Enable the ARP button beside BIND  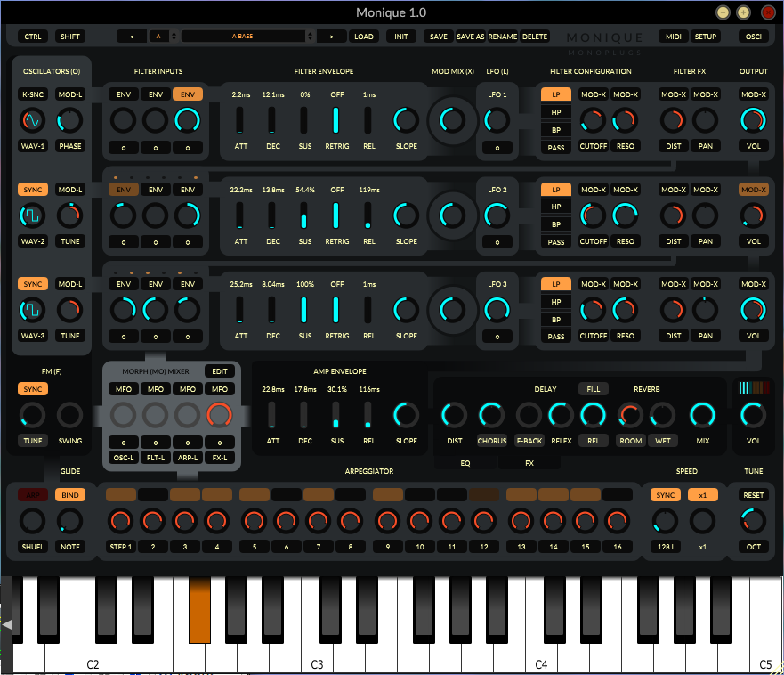point(33,495)
